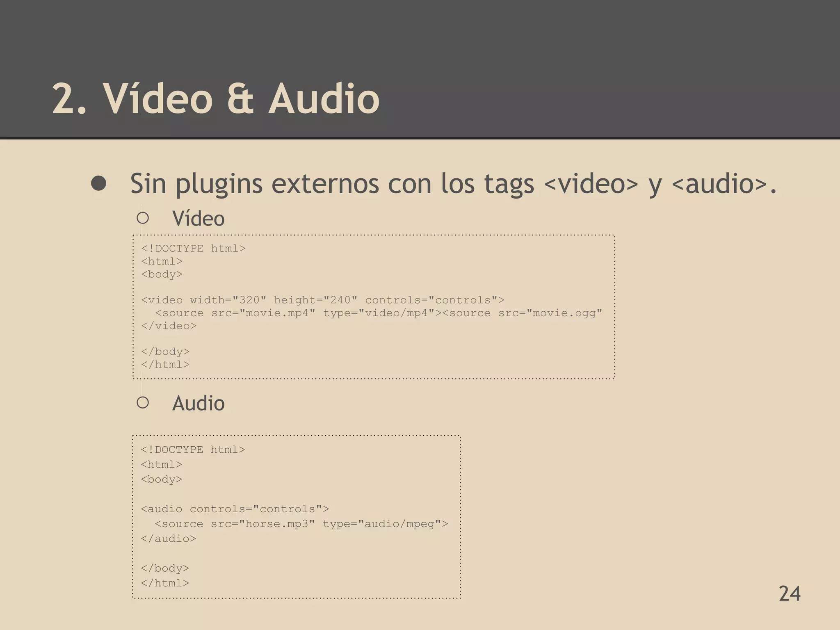Click the slide number 24
Screen dimensions: 840x630
coord(790,594)
